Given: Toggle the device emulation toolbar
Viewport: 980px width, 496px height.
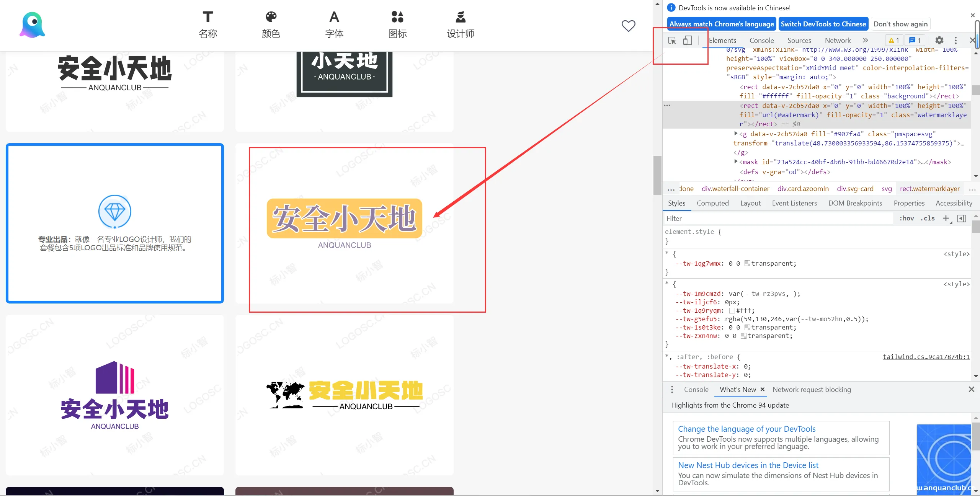Looking at the screenshot, I should click(688, 40).
